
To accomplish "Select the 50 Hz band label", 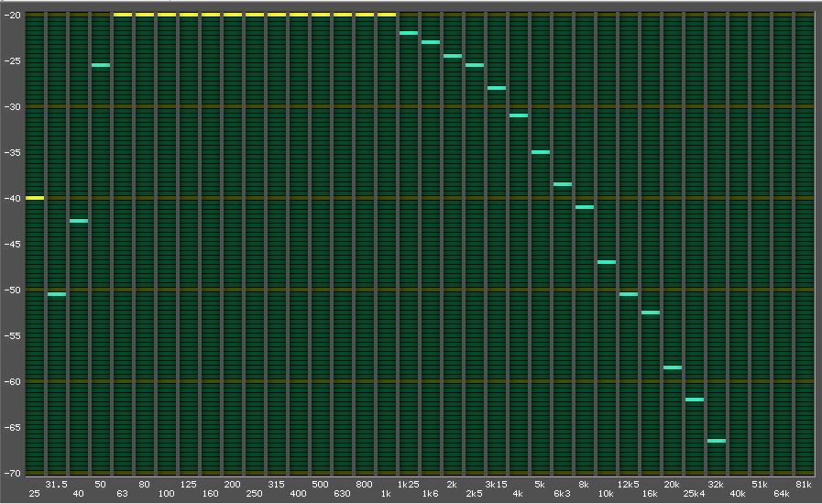I will click(101, 485).
